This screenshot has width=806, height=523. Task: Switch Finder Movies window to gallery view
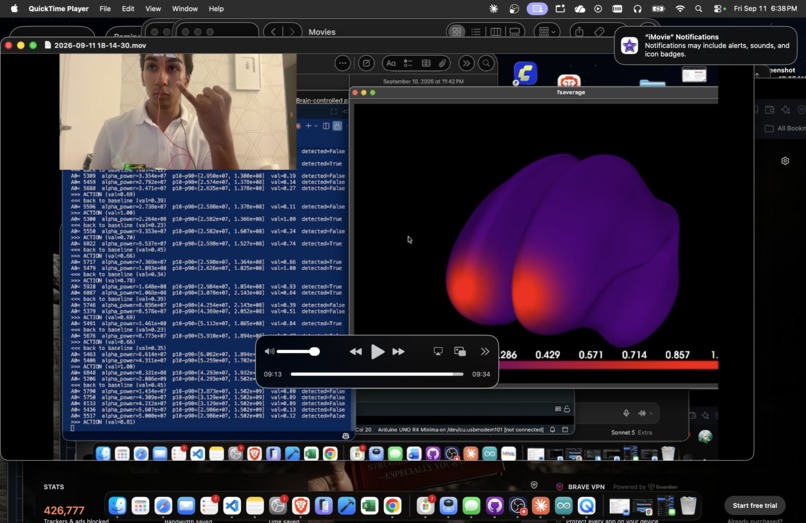pyautogui.click(x=515, y=32)
